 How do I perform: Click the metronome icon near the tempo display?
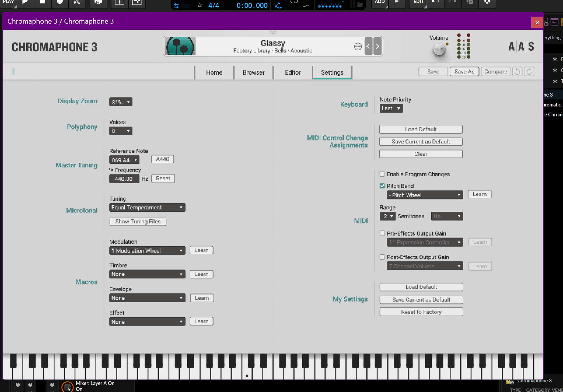tap(200, 5)
